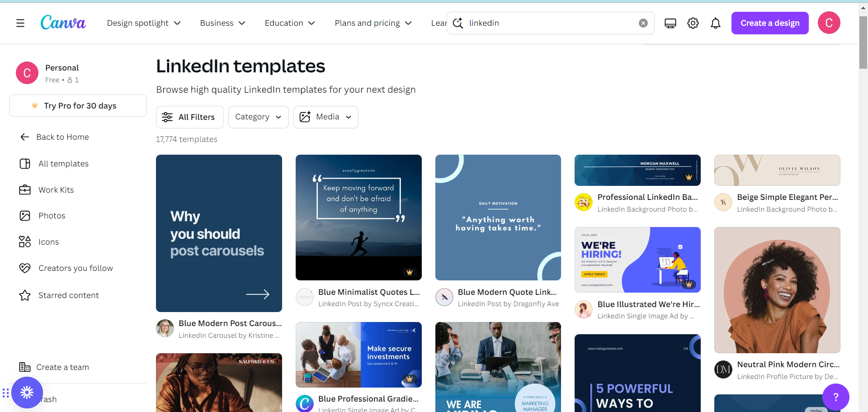The width and height of the screenshot is (868, 412).
Task: Click the Create a design button
Action: (769, 23)
